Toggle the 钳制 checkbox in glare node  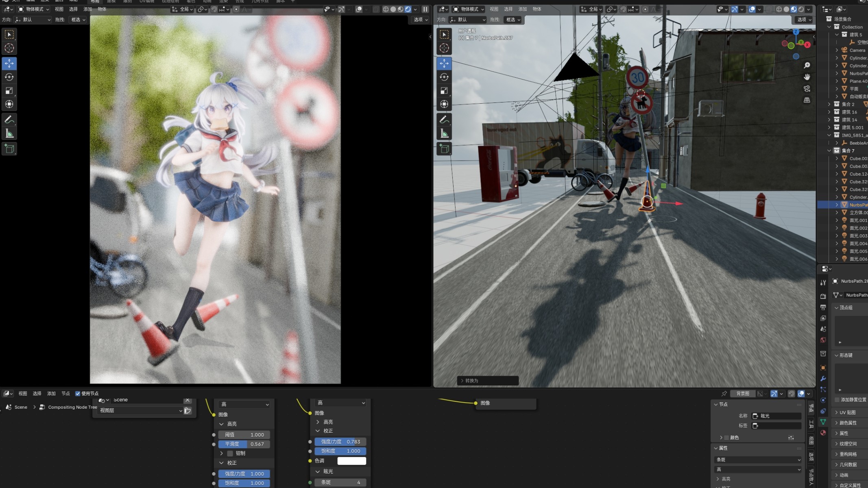[230, 453]
